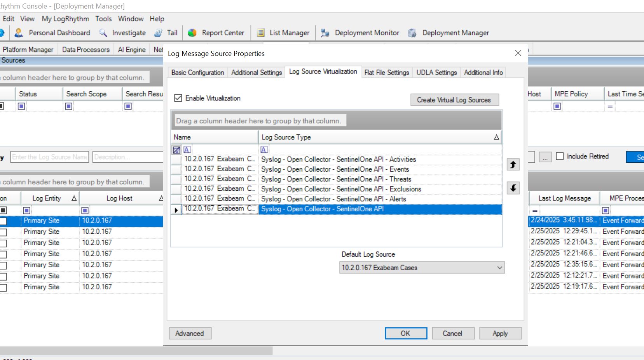Open Log Source Type column filter operator
644x360 pixels.
pos(264,150)
